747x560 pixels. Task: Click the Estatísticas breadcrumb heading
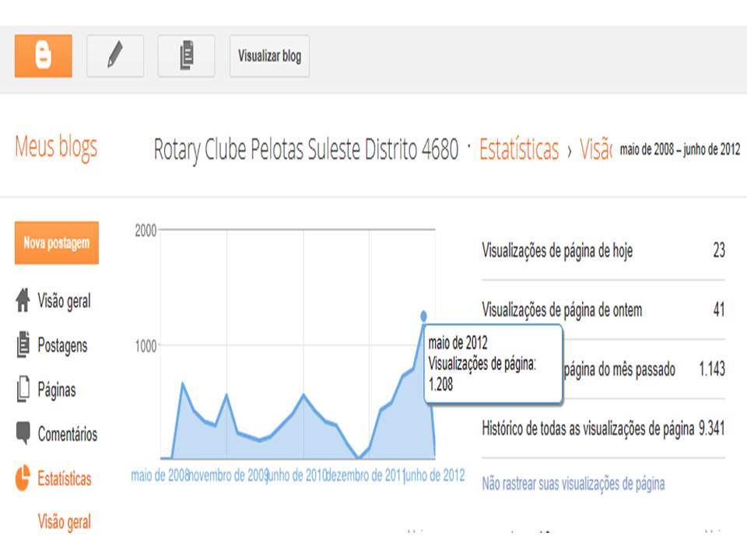pos(519,149)
